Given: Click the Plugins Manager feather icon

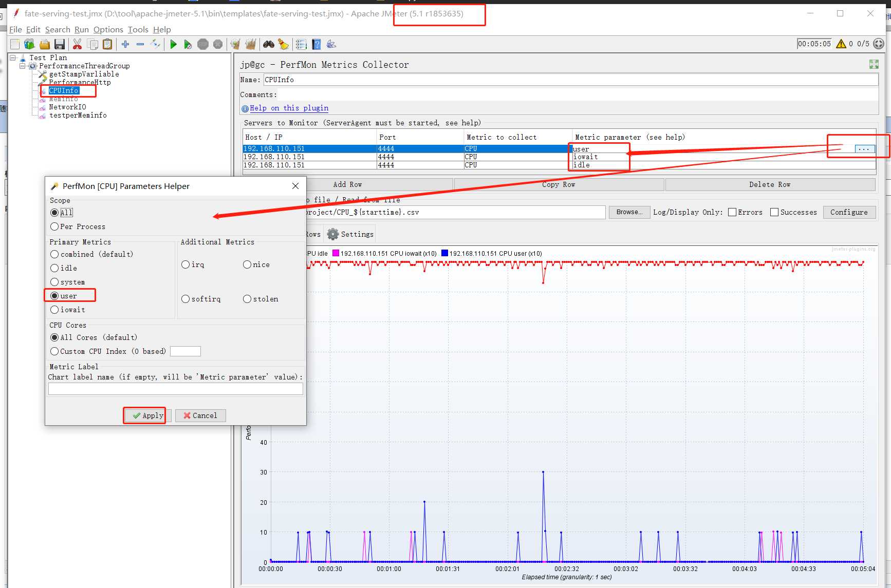Looking at the screenshot, I should [x=331, y=44].
